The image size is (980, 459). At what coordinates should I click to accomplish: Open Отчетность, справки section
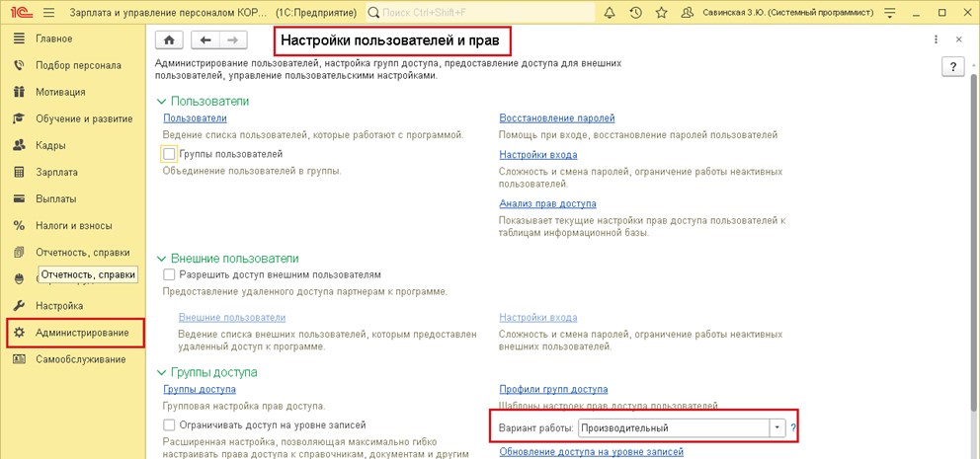click(x=83, y=253)
